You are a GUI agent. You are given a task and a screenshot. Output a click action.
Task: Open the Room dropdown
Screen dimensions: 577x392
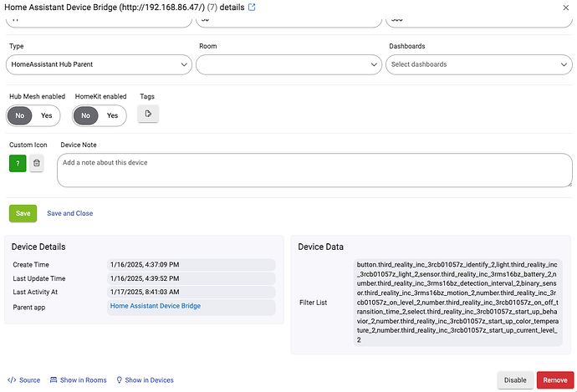[x=288, y=64]
